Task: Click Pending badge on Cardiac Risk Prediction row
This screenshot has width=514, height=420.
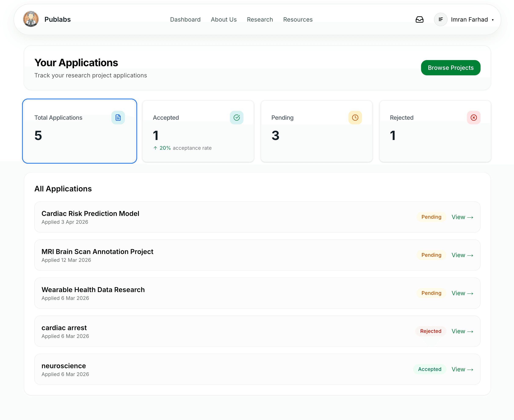Action: [431, 217]
